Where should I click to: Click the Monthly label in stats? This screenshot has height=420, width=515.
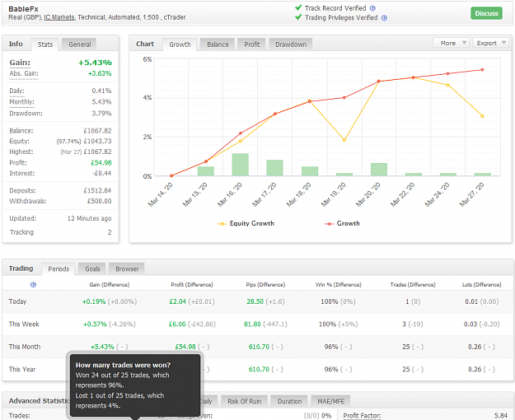[21, 102]
